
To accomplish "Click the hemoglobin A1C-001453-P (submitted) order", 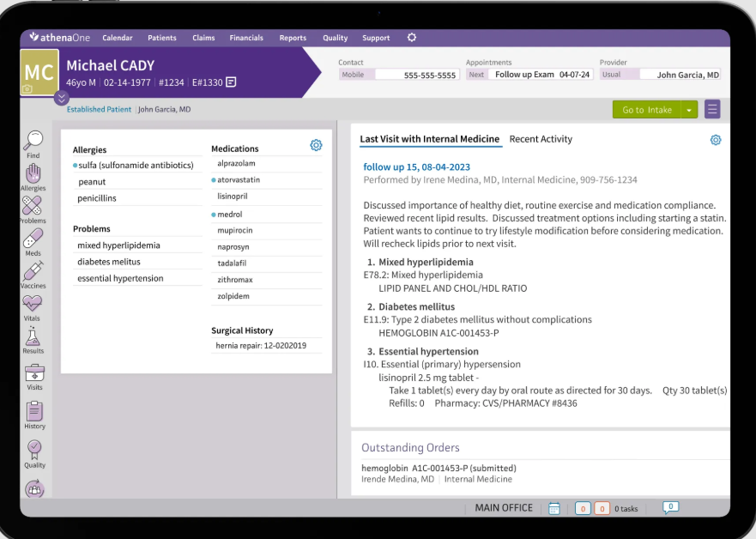I will coord(438,468).
